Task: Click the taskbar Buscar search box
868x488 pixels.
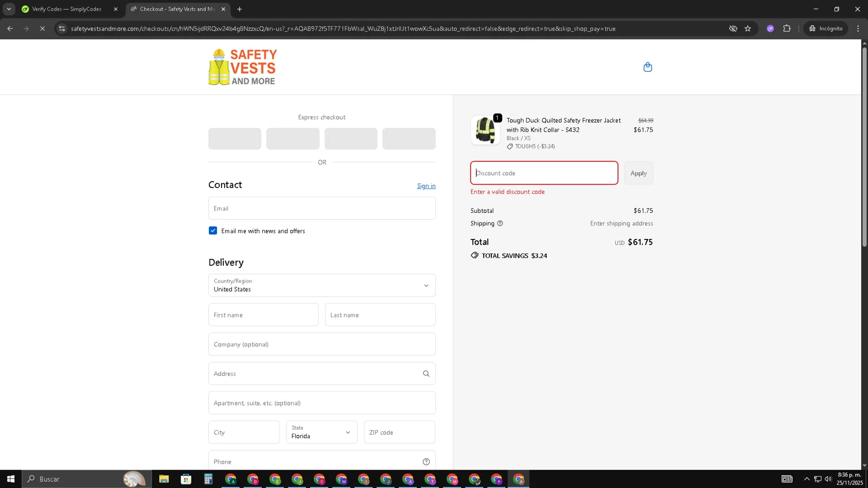Action: [87, 479]
